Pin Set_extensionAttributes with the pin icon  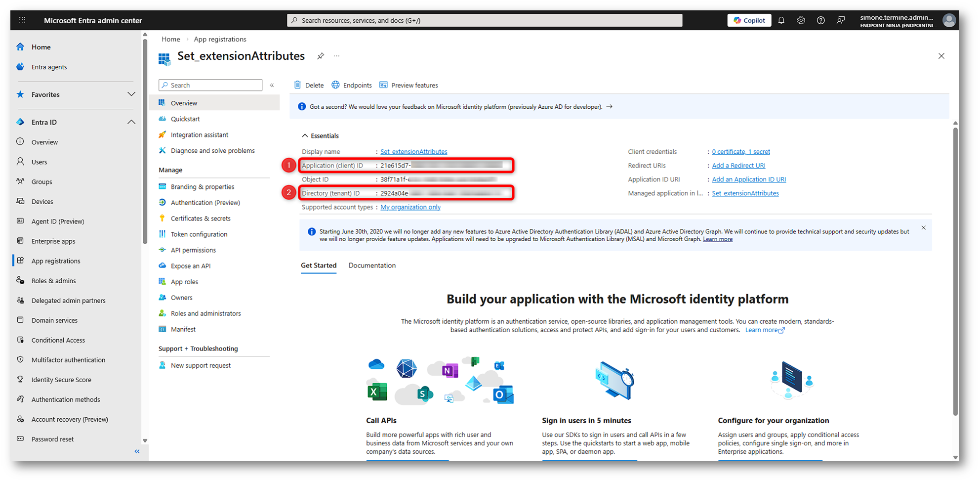(x=321, y=56)
